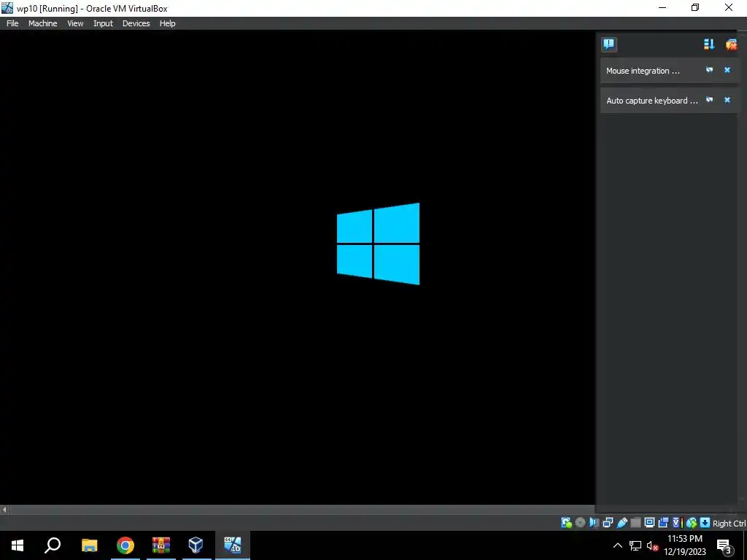This screenshot has width=747, height=560.
Task: Click the display settings status icon
Action: pyautogui.click(x=649, y=523)
